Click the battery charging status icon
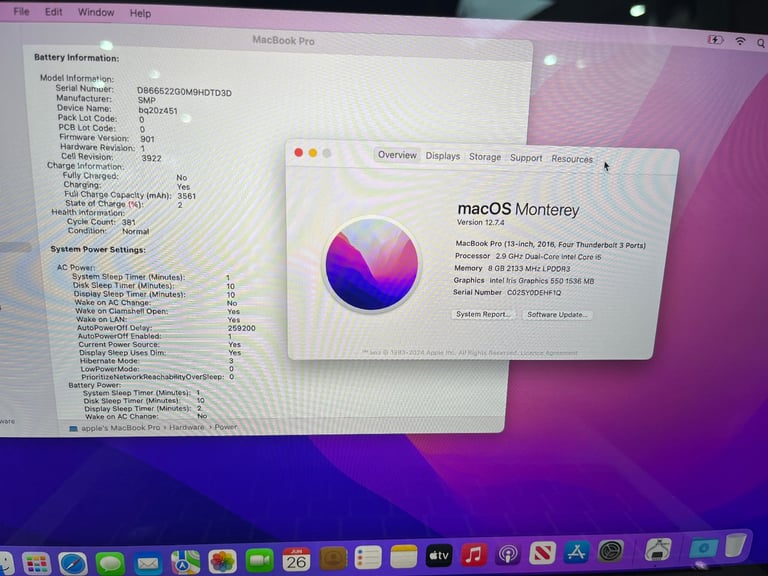The width and height of the screenshot is (768, 576). [x=716, y=39]
